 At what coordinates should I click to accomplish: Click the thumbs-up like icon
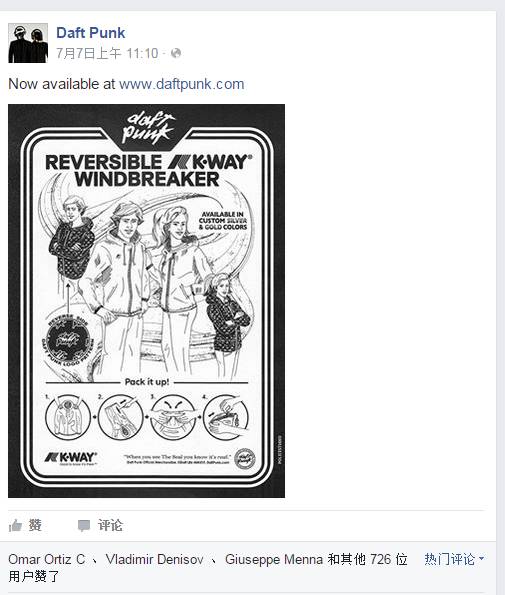click(15, 526)
